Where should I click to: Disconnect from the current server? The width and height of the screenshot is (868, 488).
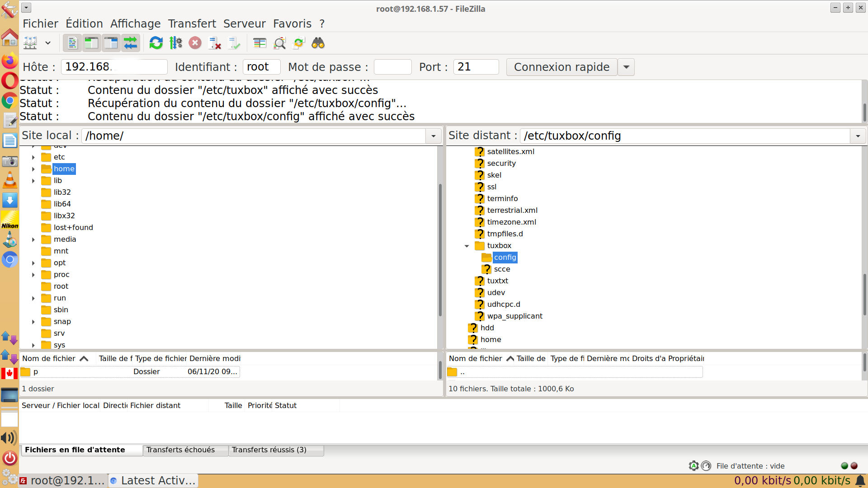tap(214, 43)
